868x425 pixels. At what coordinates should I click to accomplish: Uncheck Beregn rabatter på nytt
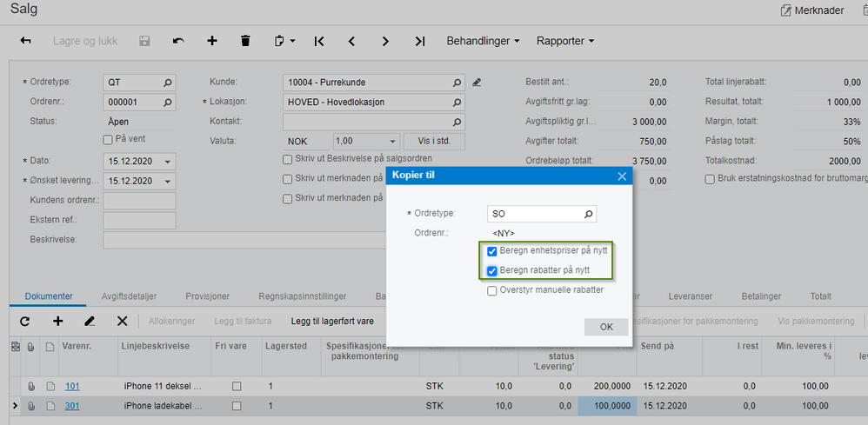[492, 271]
